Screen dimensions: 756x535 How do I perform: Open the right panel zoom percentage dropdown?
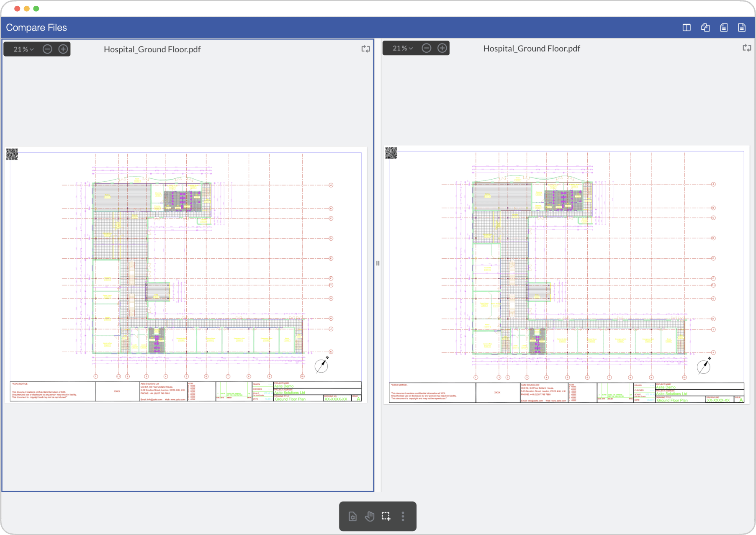(x=403, y=49)
